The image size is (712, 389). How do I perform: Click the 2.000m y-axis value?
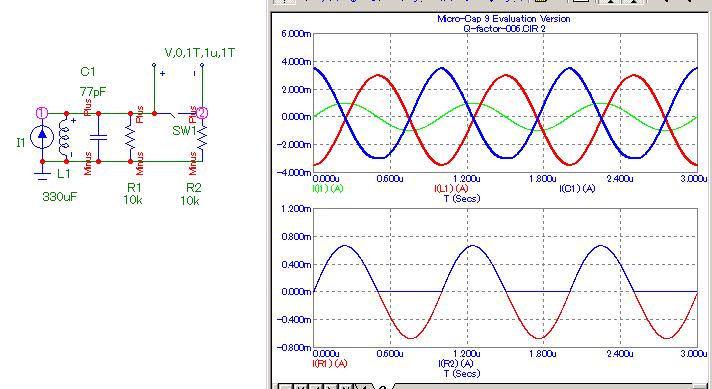[x=296, y=89]
